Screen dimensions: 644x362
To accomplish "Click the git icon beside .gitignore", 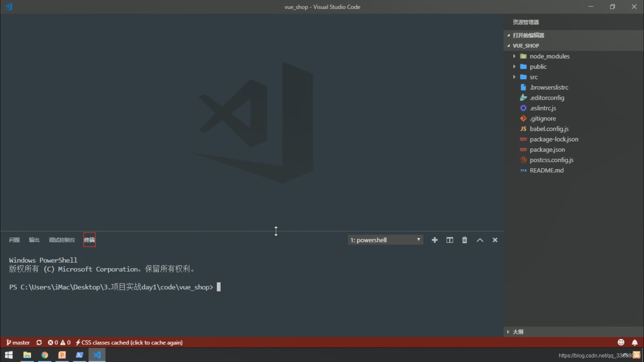I will click(x=523, y=118).
